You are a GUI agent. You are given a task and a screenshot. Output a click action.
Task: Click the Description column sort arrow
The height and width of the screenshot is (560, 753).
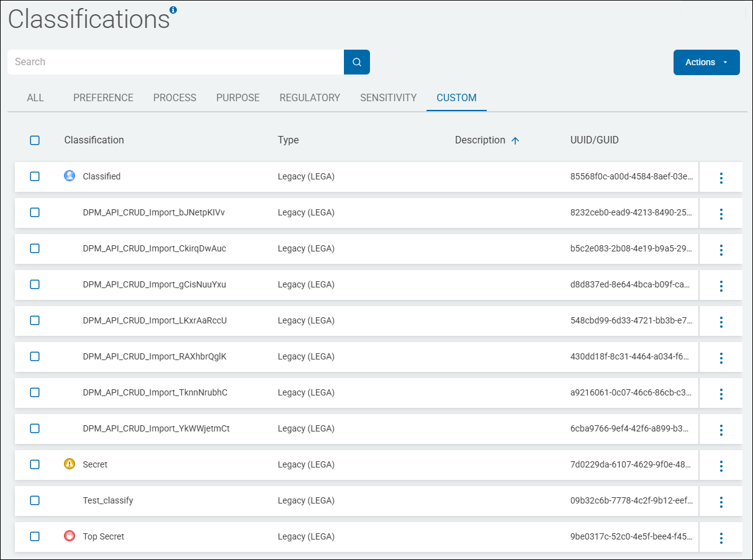tap(515, 141)
